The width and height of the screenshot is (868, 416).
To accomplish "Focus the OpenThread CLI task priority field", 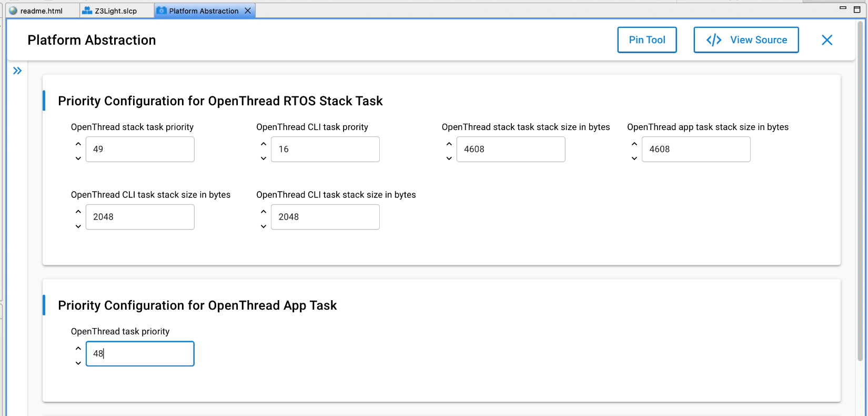I will click(325, 150).
